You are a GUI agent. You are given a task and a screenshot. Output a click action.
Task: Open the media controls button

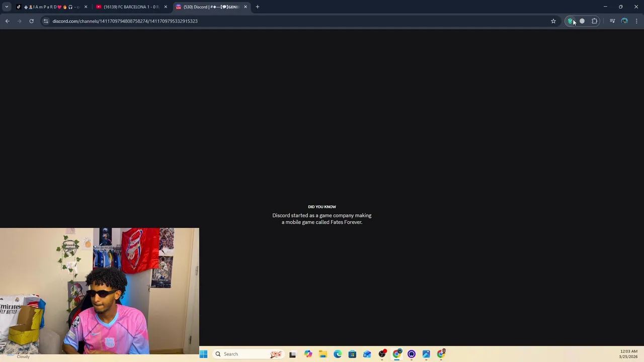(612, 21)
